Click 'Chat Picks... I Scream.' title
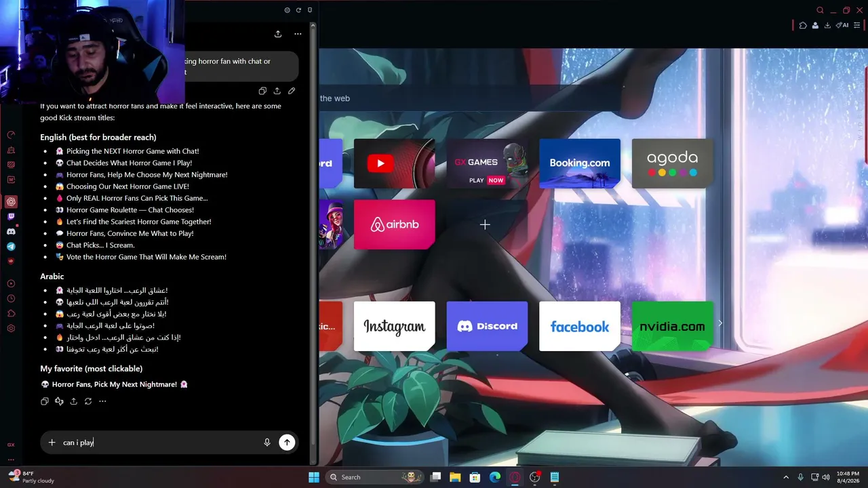This screenshot has height=488, width=868. [100, 245]
